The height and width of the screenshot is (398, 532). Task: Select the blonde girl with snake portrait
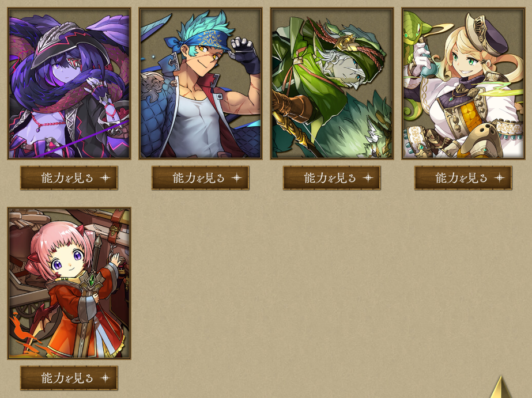click(x=463, y=84)
